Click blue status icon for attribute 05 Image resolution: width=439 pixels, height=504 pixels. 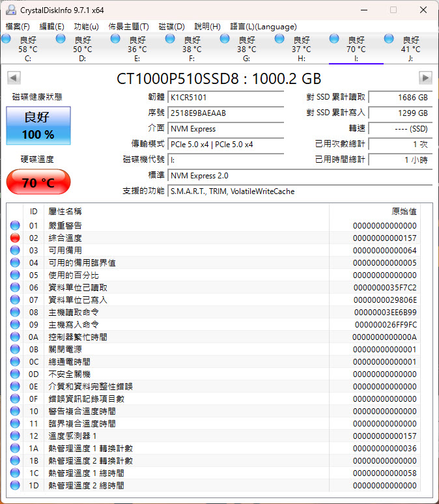pos(15,275)
